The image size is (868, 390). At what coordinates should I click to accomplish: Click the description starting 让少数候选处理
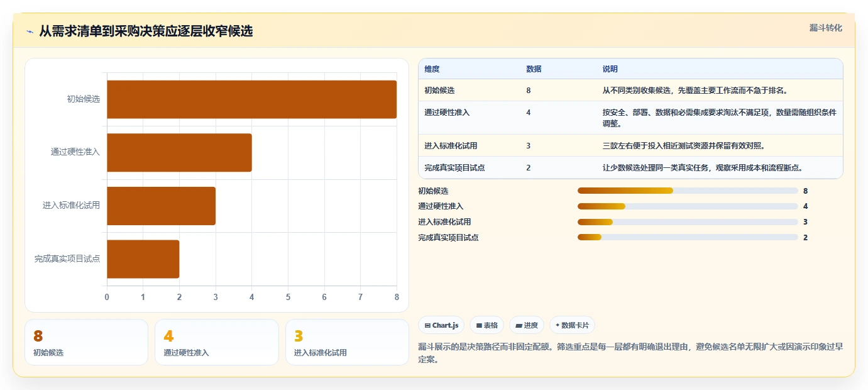(703, 168)
